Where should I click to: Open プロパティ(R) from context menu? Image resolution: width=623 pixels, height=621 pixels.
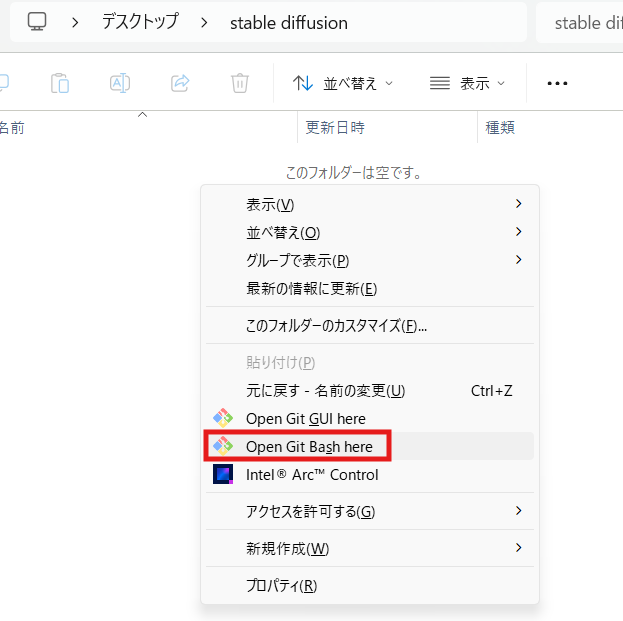[370, 585]
